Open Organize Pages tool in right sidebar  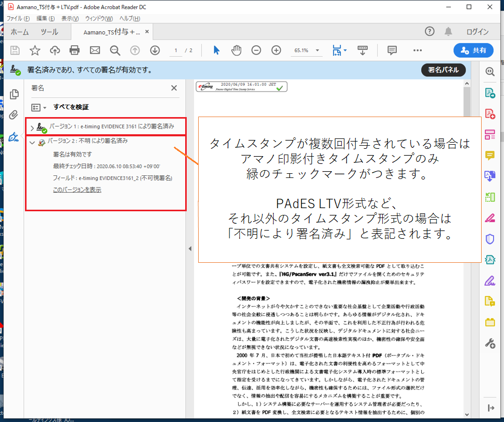(490, 135)
